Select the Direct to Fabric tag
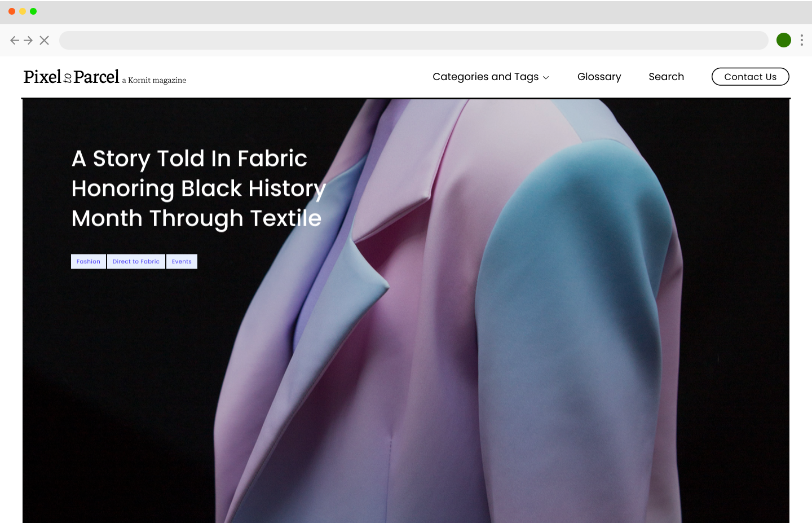 (136, 262)
